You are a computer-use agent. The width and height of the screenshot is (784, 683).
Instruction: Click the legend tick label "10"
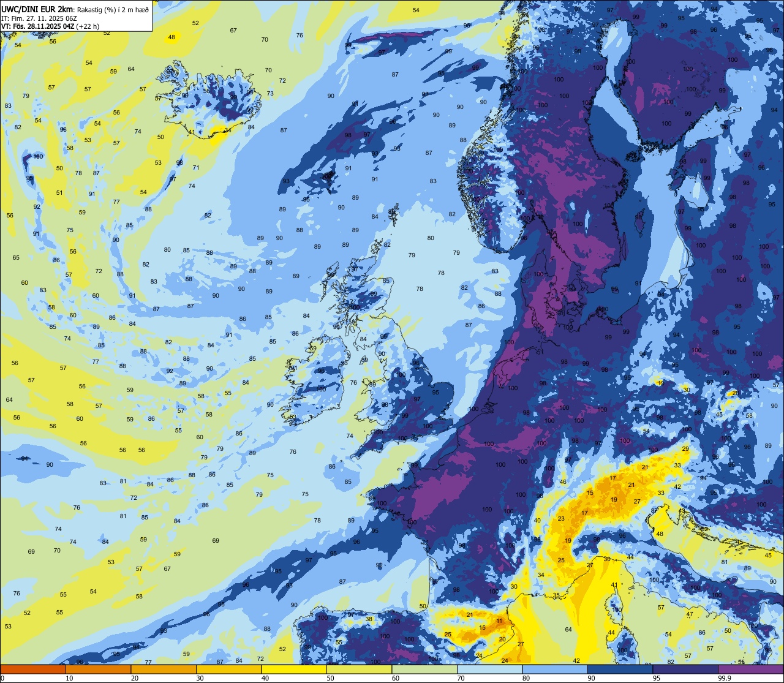point(70,677)
